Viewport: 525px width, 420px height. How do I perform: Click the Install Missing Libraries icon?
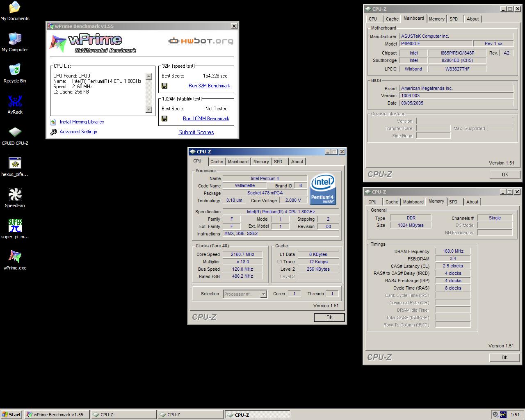pyautogui.click(x=53, y=122)
